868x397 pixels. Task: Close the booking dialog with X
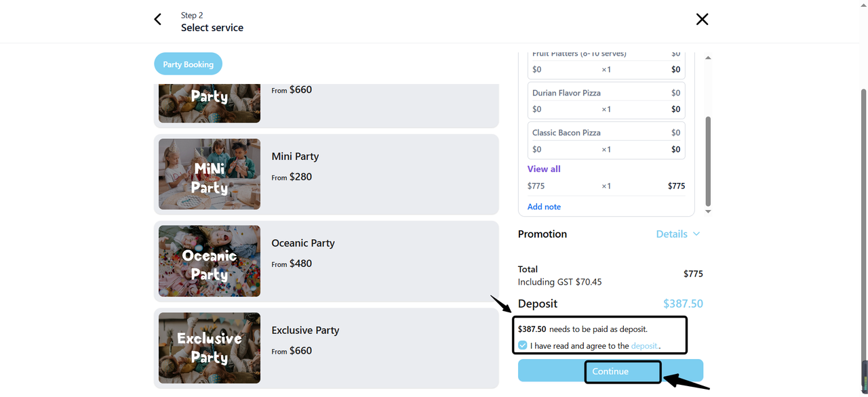tap(702, 20)
